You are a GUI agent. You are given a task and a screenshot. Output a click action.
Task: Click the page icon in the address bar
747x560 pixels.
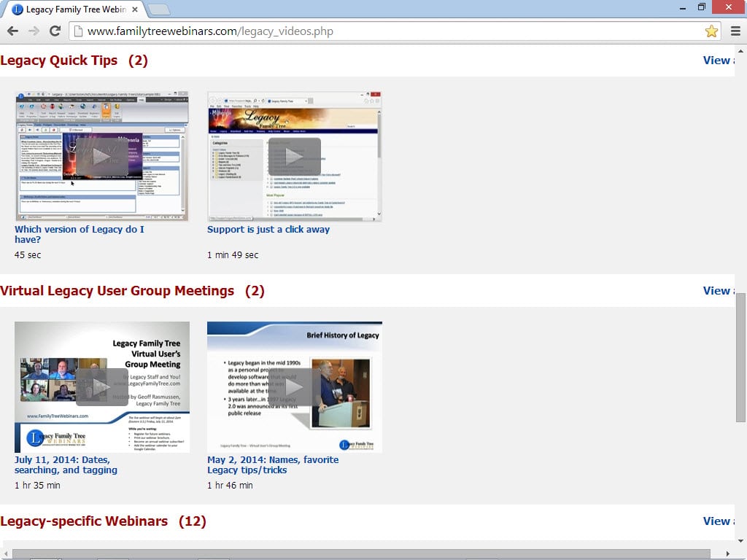pos(78,31)
